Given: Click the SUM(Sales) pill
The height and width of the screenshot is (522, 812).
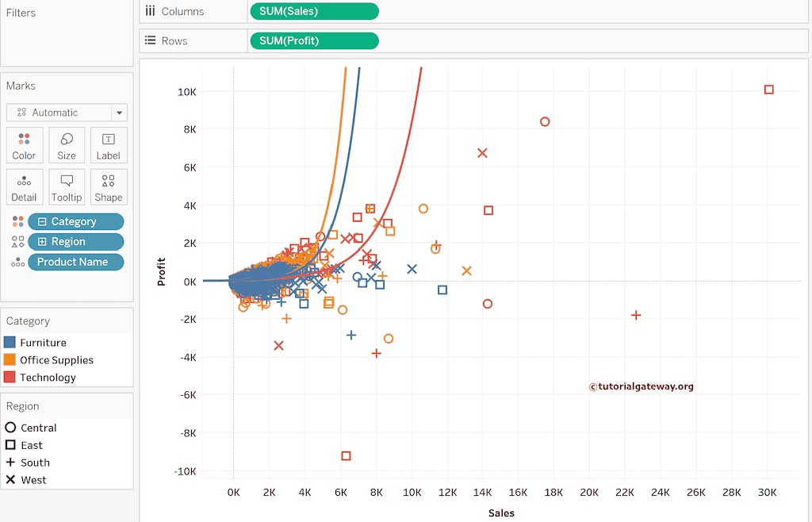Looking at the screenshot, I should [314, 11].
